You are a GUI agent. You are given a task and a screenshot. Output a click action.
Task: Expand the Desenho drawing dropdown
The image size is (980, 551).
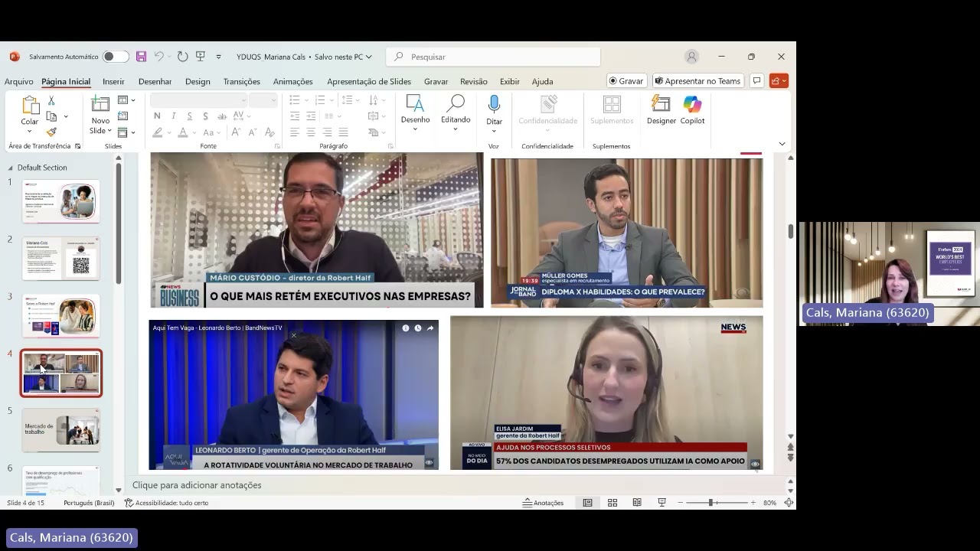point(415,129)
